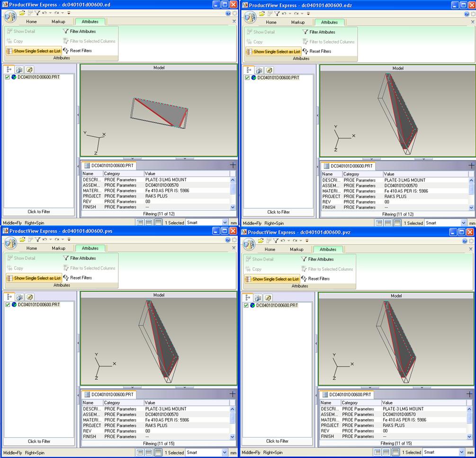The image size is (476, 458).
Task: Toggle the DC040101D00600.PRT checkbox in the .ed window tree
Action: pos(7,77)
